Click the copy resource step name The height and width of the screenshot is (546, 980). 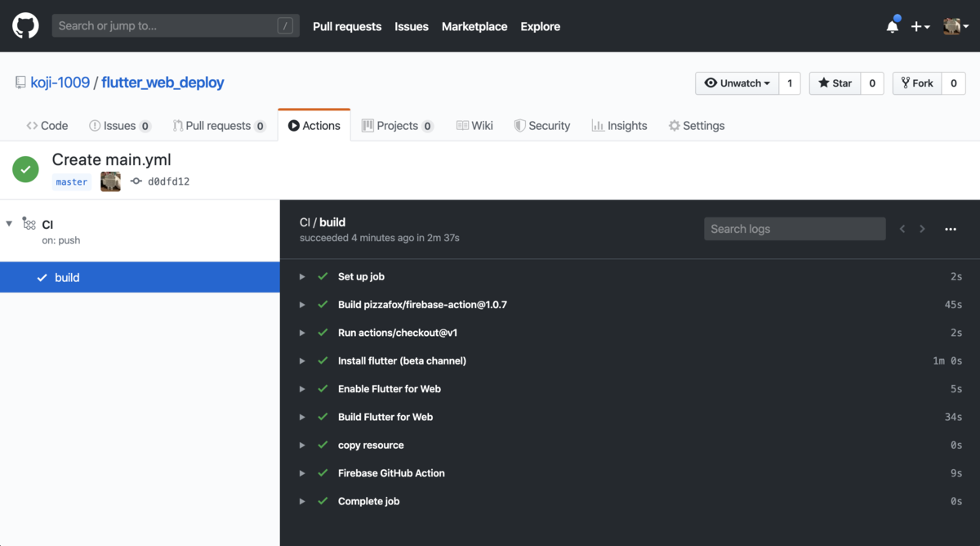[x=371, y=445]
